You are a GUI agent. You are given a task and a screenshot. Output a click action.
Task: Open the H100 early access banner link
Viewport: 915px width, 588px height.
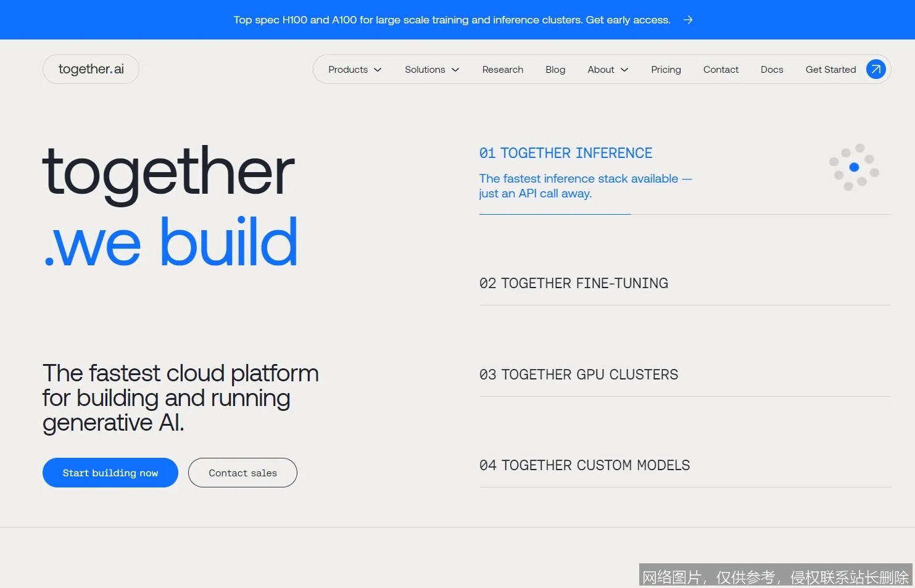(451, 19)
